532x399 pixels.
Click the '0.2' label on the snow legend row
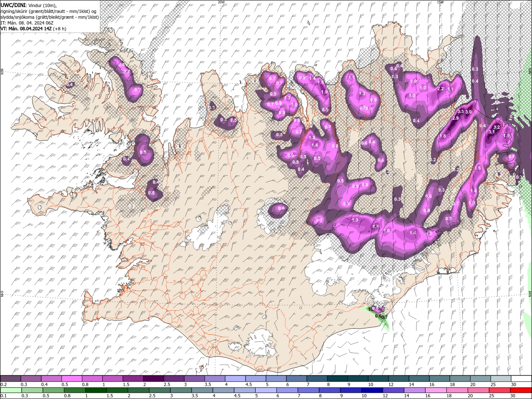[3, 384]
